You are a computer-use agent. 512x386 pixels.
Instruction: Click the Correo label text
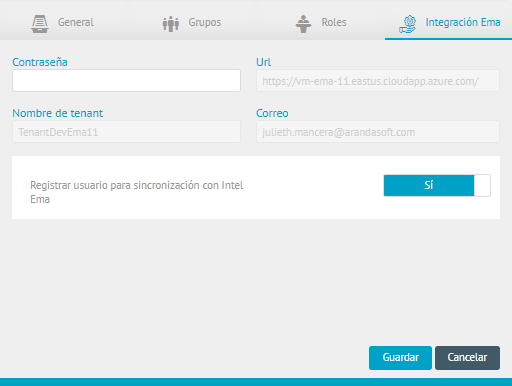point(272,113)
